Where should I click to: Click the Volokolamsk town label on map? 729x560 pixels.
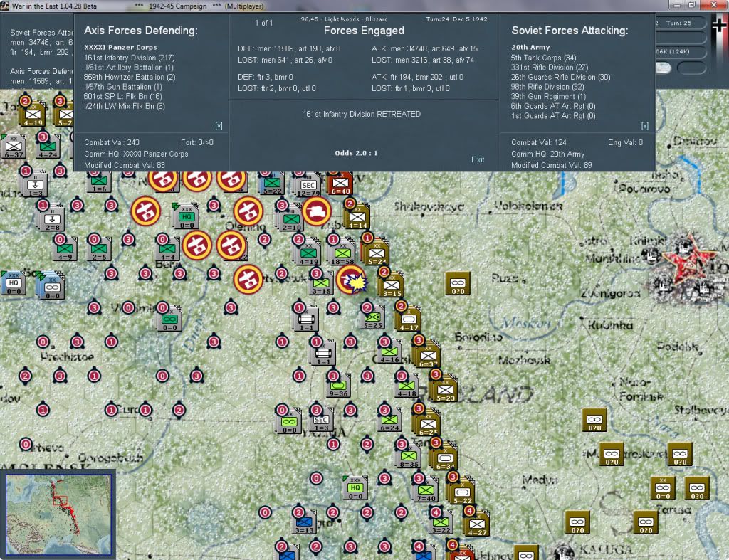coord(528,206)
